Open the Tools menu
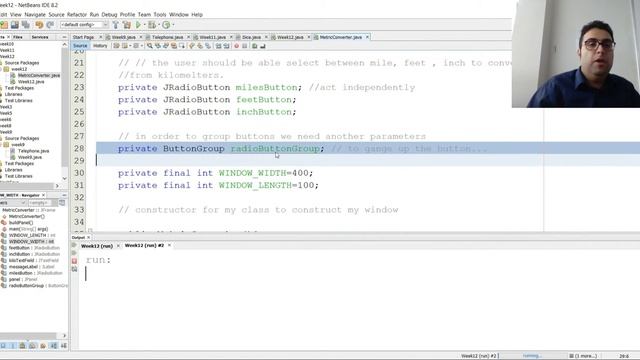This screenshot has height=360, width=640. click(160, 15)
